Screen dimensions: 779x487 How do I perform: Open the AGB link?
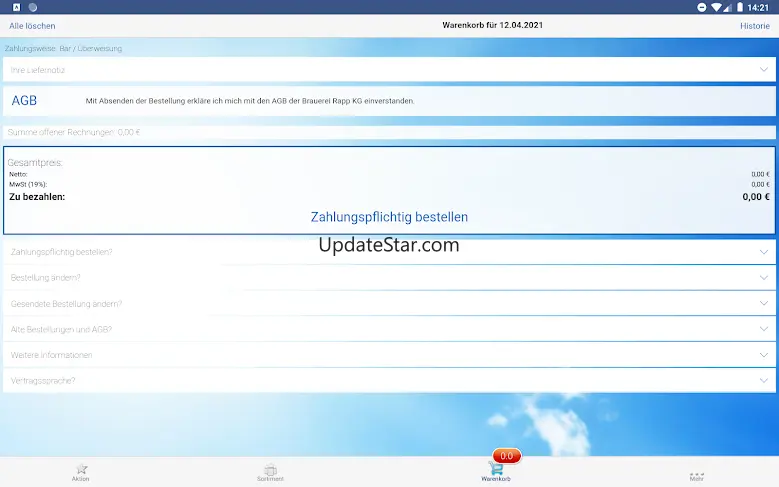[x=24, y=100]
